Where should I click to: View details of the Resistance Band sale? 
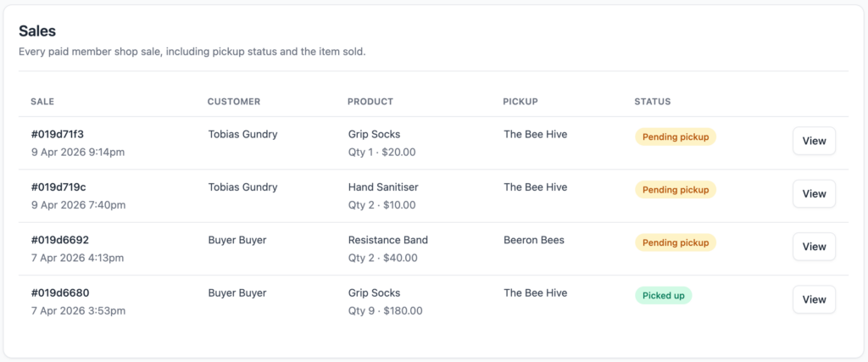pyautogui.click(x=814, y=247)
